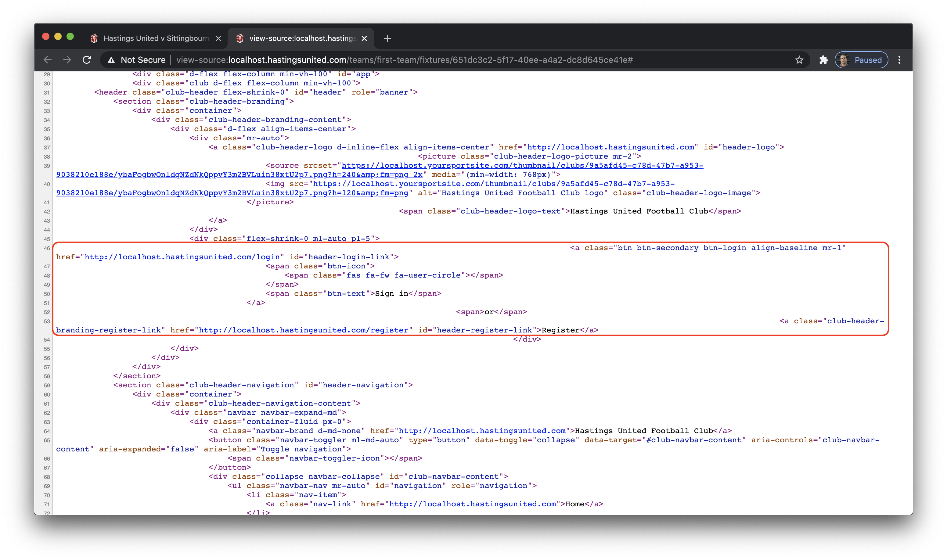Open the source srcset thumbnail link on line 39

click(x=522, y=166)
